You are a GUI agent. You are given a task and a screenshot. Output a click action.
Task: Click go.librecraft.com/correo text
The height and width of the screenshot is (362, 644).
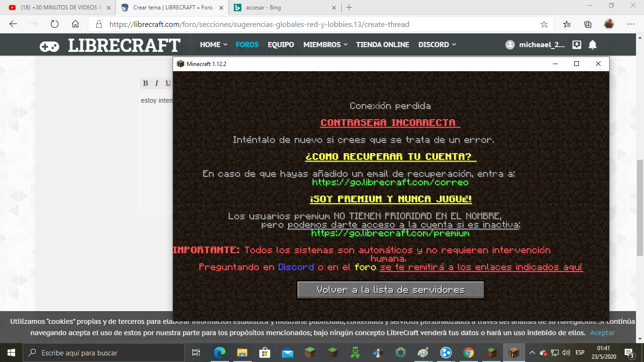coord(390,182)
